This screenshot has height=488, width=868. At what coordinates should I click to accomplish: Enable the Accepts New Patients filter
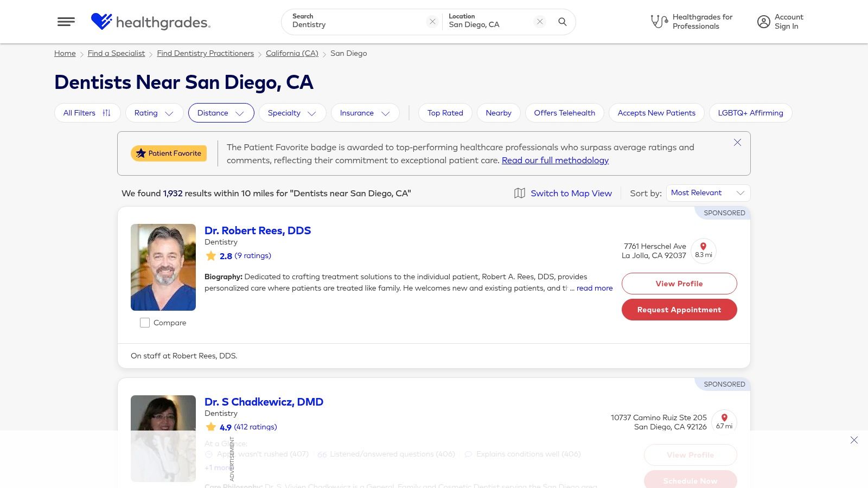click(656, 113)
